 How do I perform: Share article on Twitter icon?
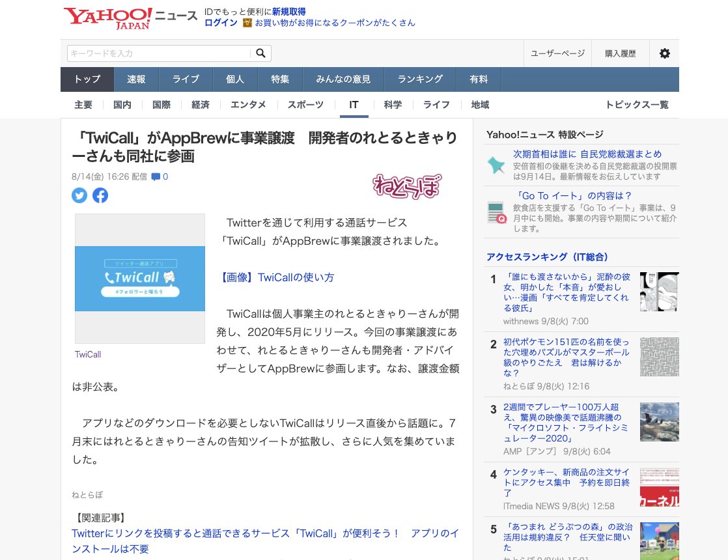click(79, 195)
